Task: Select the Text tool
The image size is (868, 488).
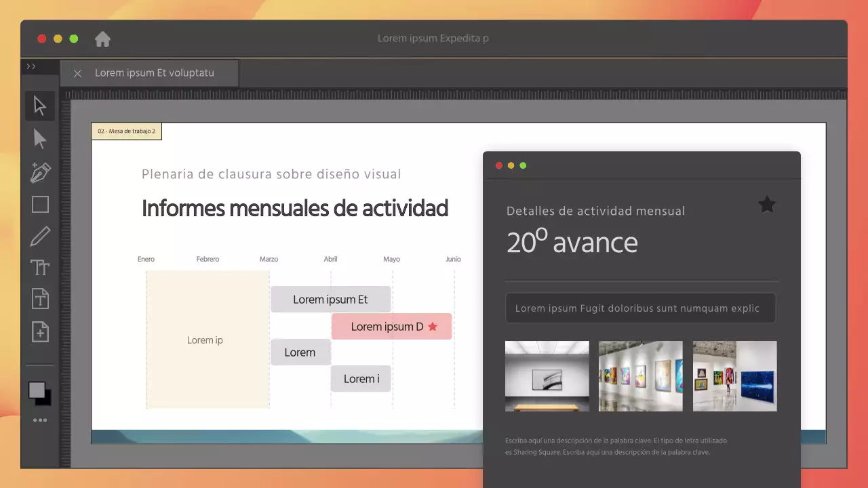Action: (39, 267)
